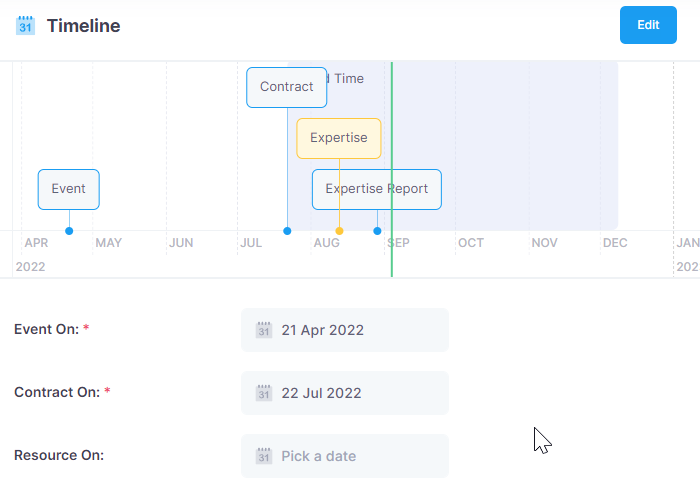Open the Contract On date field
Image resolution: width=700 pixels, height=480 pixels.
[x=345, y=393]
